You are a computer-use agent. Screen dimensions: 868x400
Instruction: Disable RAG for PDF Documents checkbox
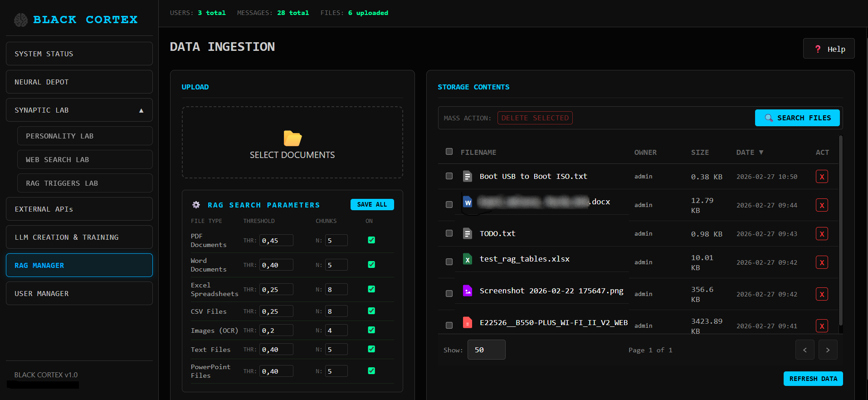coord(371,240)
